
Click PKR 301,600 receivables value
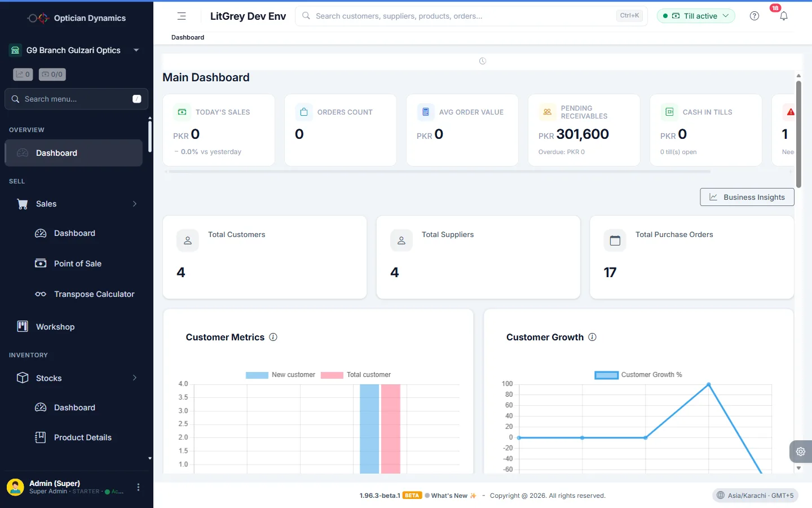573,134
